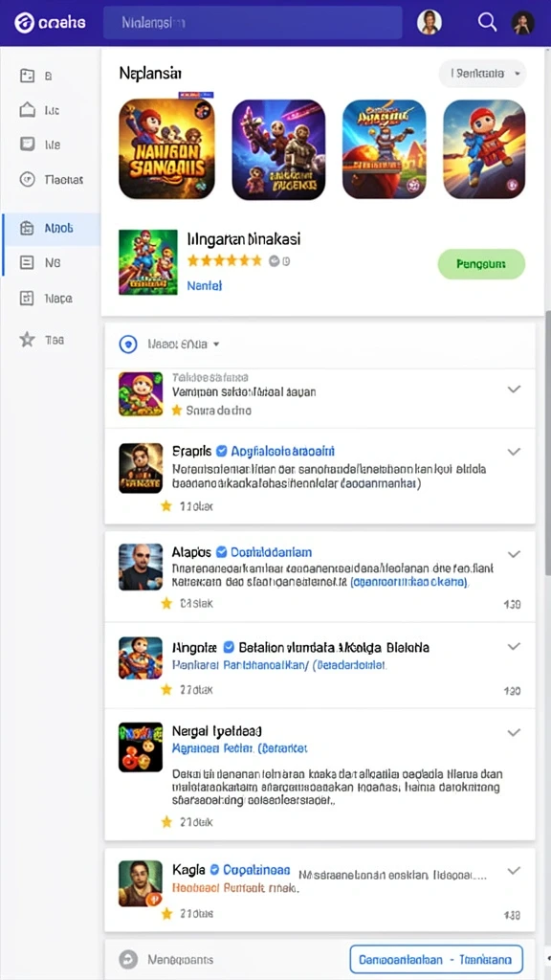Click the green 'Penguum' button

coord(482,264)
